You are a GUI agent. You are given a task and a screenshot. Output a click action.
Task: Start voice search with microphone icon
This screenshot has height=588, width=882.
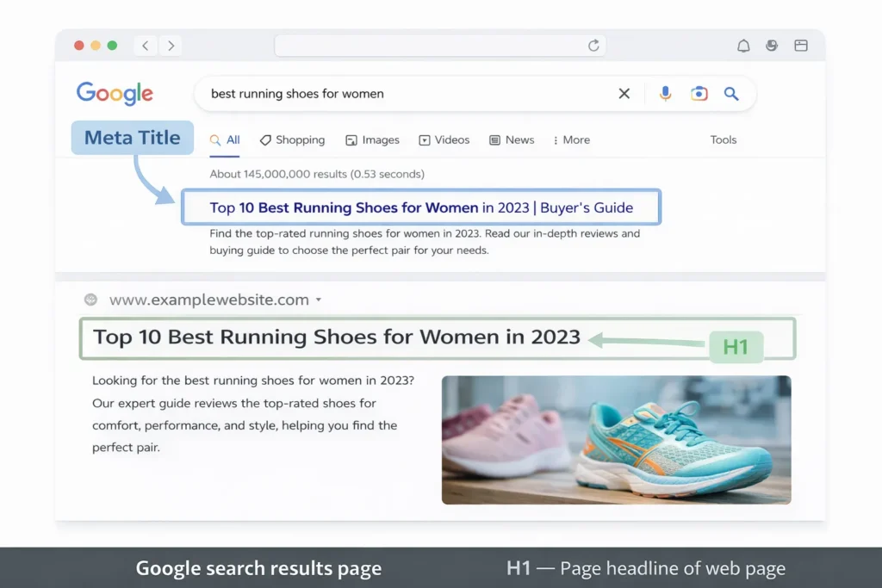665,94
